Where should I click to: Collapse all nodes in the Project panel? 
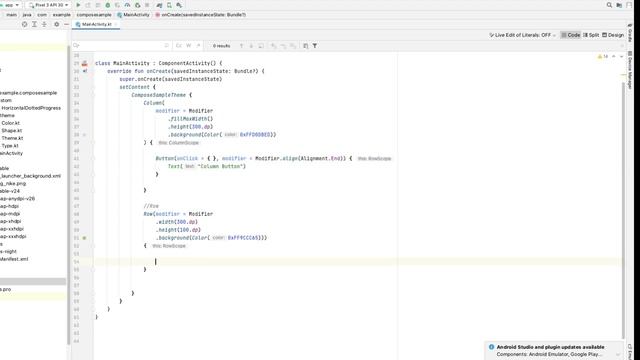pos(44,24)
